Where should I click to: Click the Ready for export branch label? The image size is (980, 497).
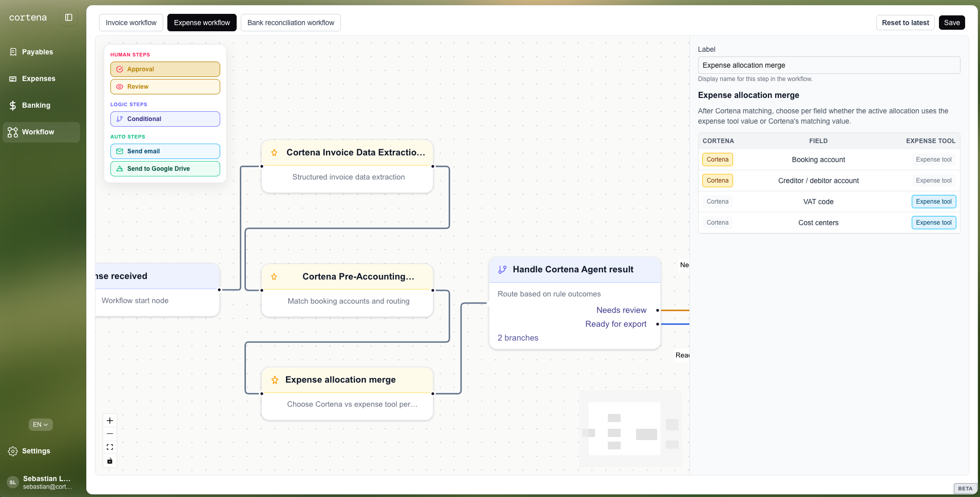point(616,324)
